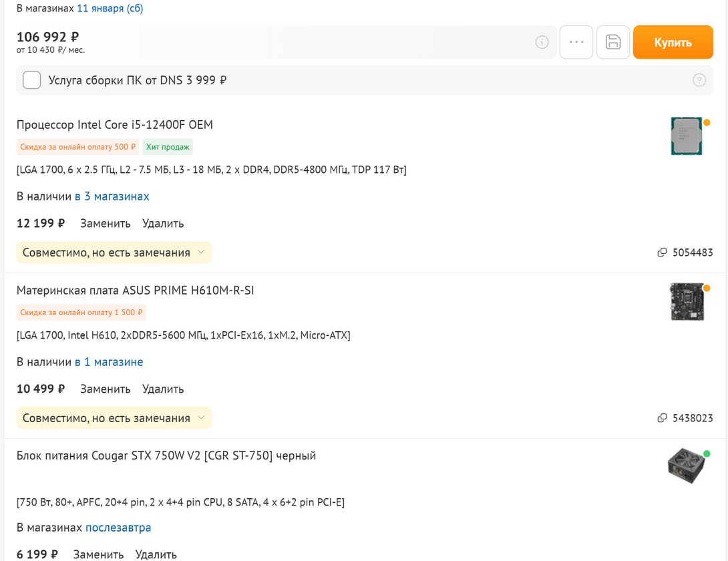Enable the DNS PC assembly service checkbox

coord(32,80)
